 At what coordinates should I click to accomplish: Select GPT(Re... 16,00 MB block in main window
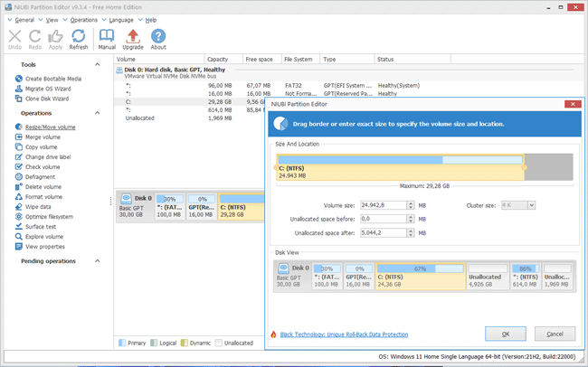pos(202,206)
